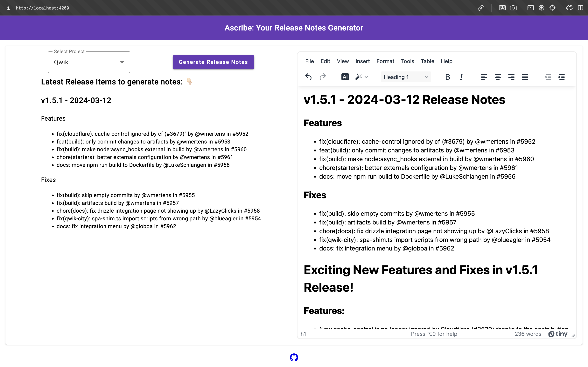Increase indent in the editor
The height and width of the screenshot is (367, 588).
point(562,77)
